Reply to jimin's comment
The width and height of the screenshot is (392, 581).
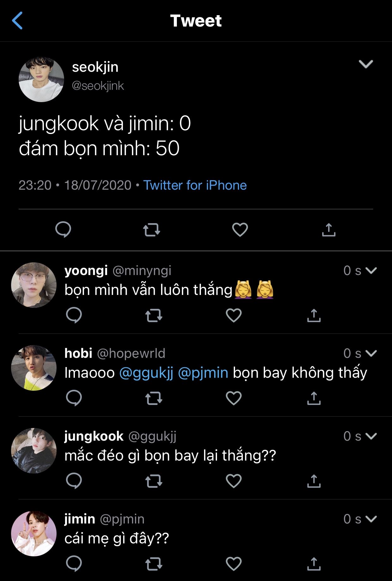click(74, 564)
